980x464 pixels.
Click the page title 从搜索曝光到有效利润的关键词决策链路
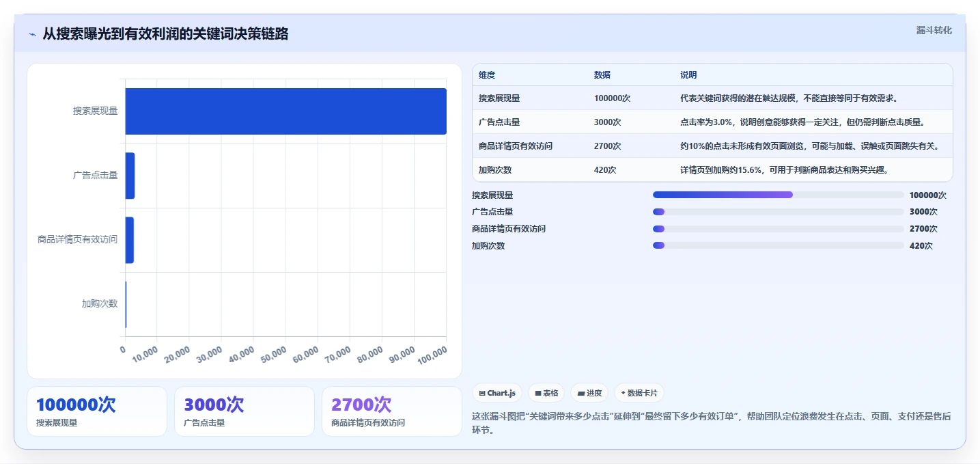tap(165, 34)
